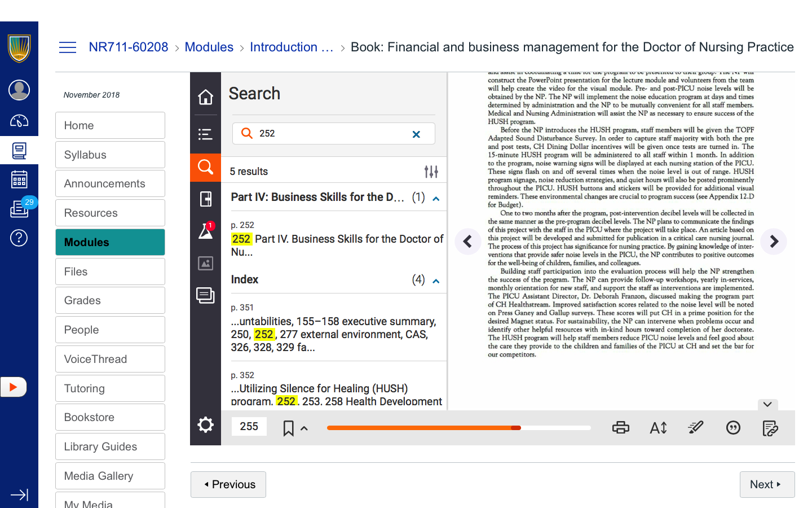Select the highlighter tool icon
Screen dimensions: 812x508
[695, 428]
